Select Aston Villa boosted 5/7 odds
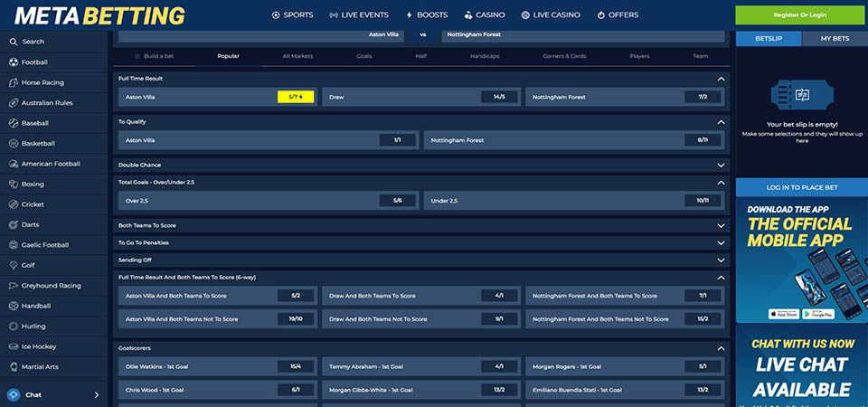 coord(296,97)
